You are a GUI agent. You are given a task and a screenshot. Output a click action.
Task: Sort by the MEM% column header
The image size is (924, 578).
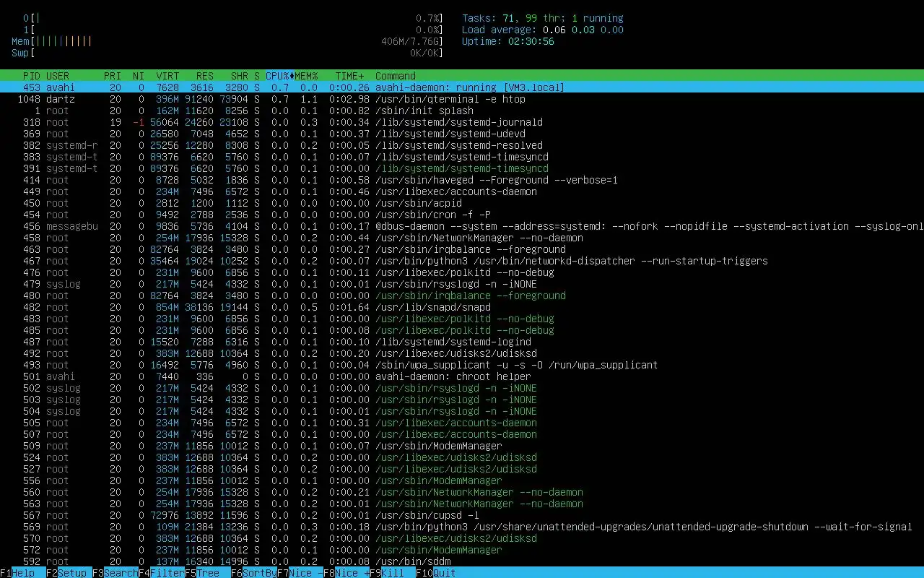[306, 76]
